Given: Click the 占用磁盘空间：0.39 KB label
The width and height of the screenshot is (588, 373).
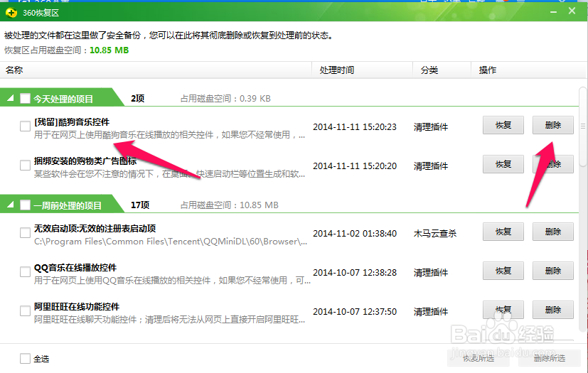Looking at the screenshot, I should pyautogui.click(x=225, y=98).
